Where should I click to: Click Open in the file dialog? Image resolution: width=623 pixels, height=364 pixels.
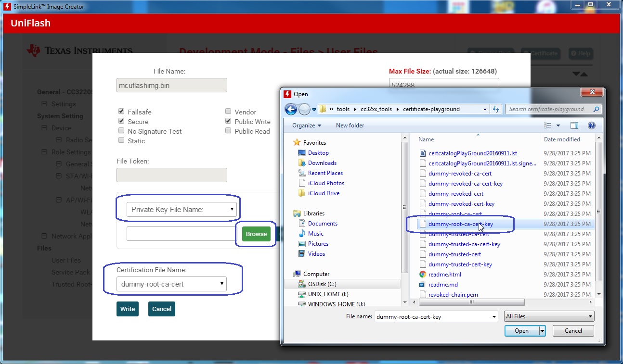coord(522,331)
